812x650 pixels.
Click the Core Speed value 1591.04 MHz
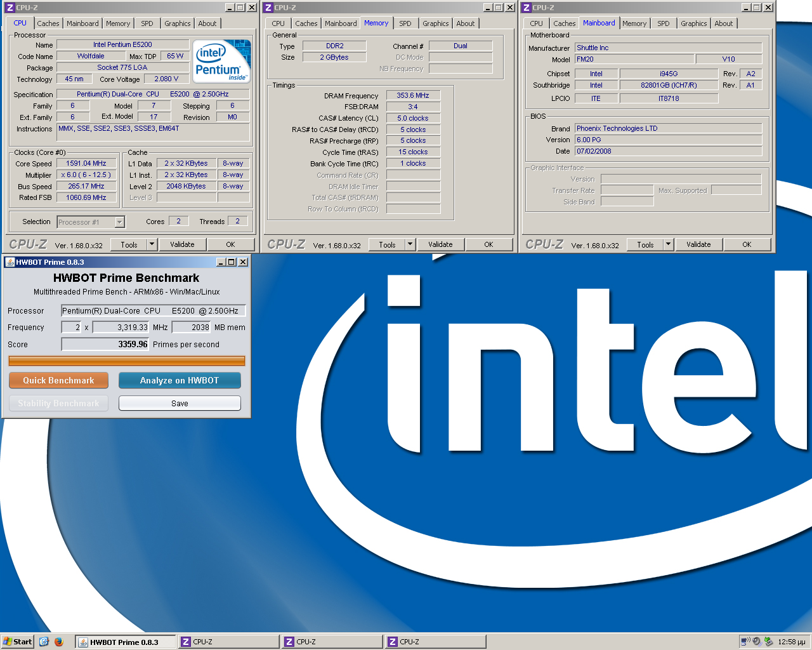(x=86, y=163)
